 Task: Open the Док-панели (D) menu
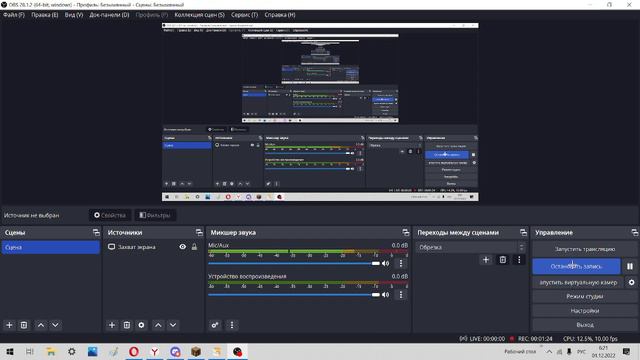tap(109, 15)
